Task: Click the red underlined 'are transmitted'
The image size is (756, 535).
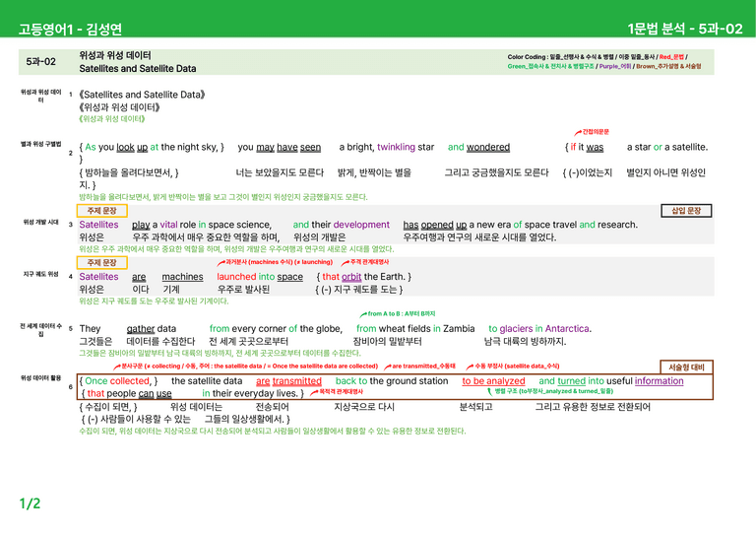Action: [288, 381]
